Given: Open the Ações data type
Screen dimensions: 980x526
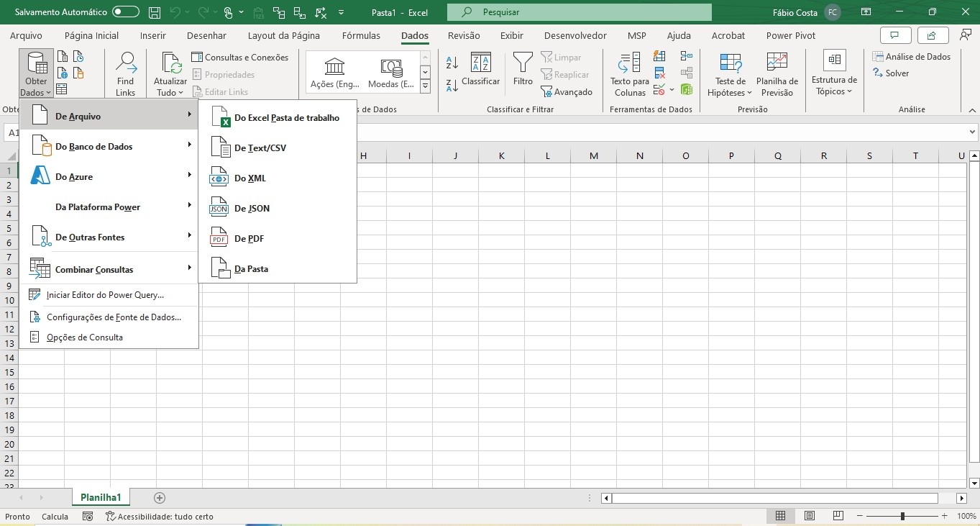Looking at the screenshot, I should [x=334, y=74].
